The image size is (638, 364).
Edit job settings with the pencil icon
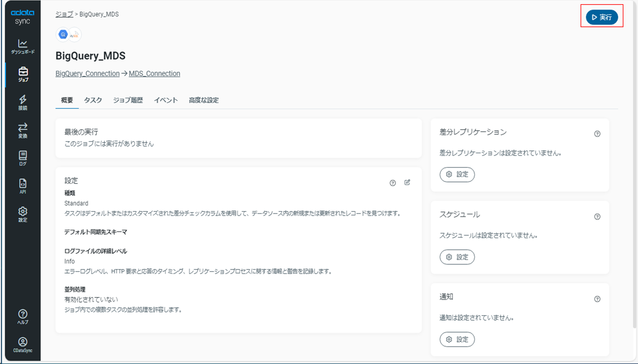coord(407,182)
